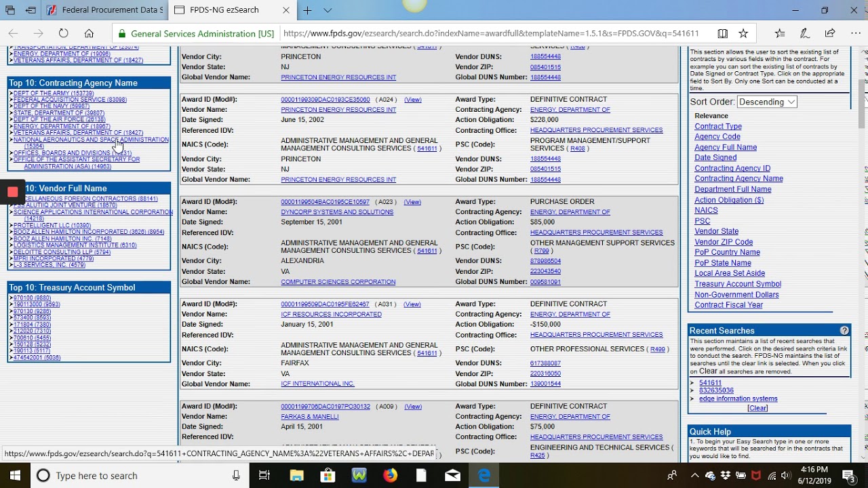This screenshot has width=868, height=488.
Task: Open the Action Center notifications
Action: point(848,476)
